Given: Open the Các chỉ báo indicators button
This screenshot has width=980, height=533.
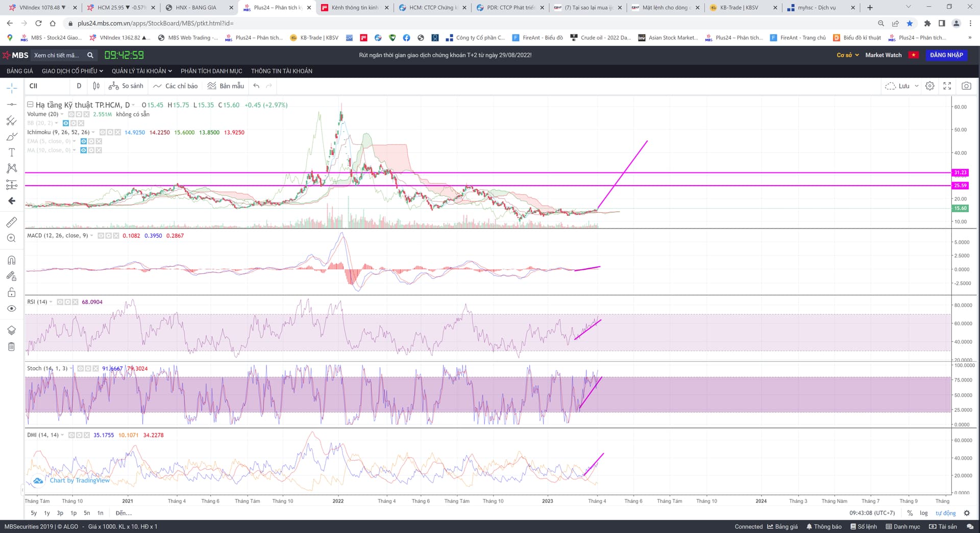Looking at the screenshot, I should click(x=176, y=86).
